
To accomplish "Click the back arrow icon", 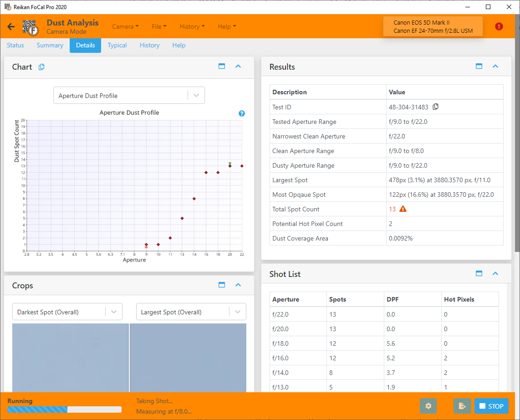I will coord(11,27).
